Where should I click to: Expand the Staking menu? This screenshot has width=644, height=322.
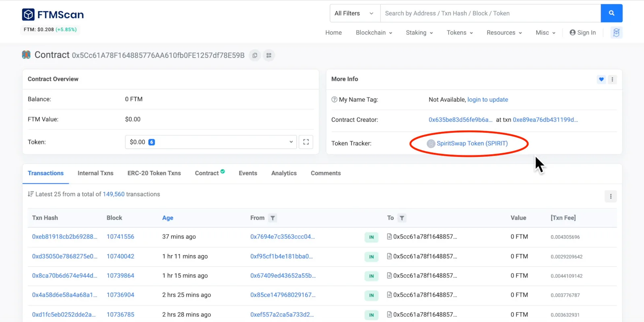point(419,33)
